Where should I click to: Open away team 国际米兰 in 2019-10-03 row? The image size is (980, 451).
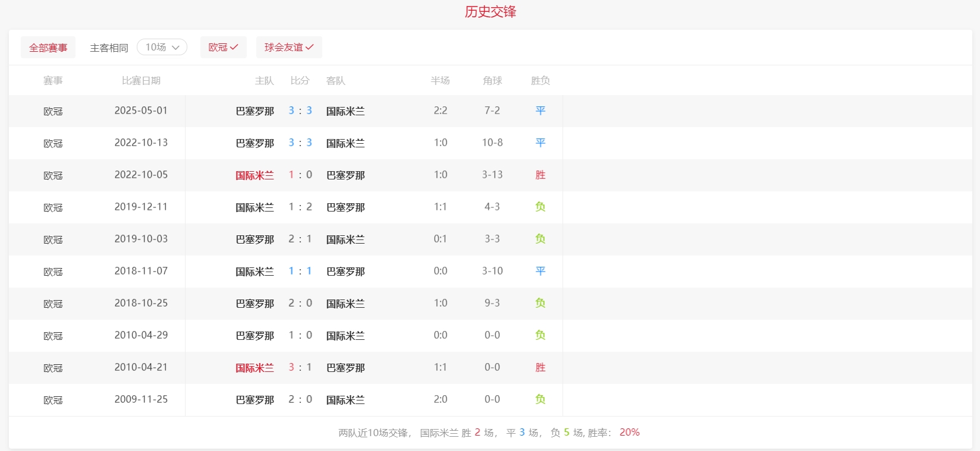tap(345, 239)
